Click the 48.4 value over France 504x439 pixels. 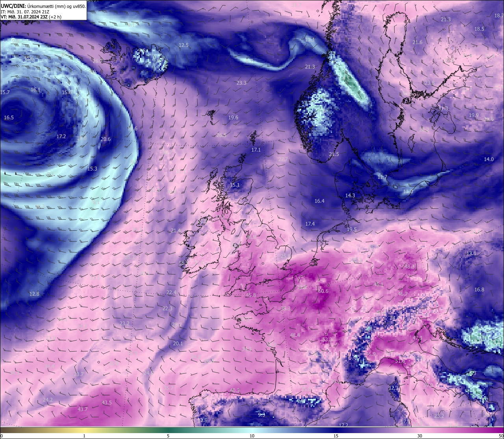click(295, 335)
